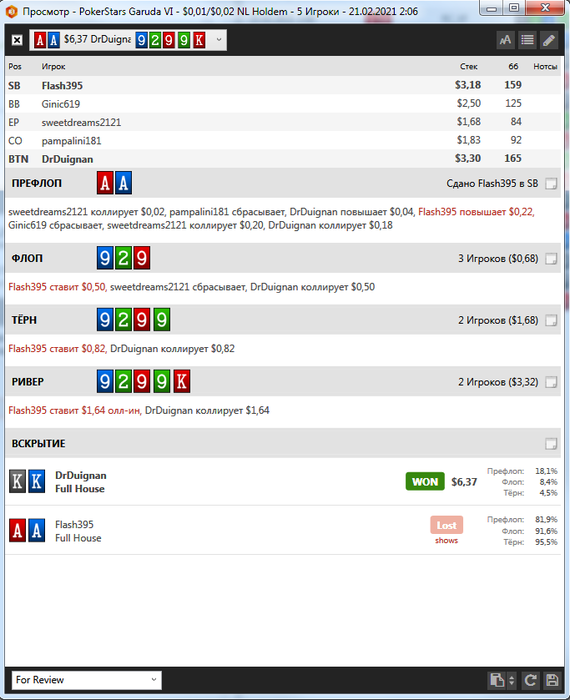The height and width of the screenshot is (700, 570).
Task: Click the green 2 card on ФЛОП row
Action: 123,258
